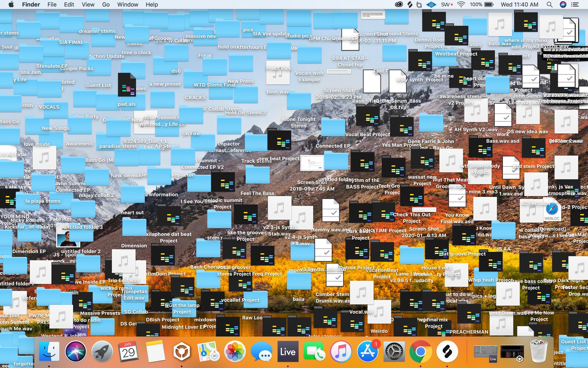The image size is (588, 368).
Task: Select the 'Hold On Stems 2' label
Action: tap(245, 113)
